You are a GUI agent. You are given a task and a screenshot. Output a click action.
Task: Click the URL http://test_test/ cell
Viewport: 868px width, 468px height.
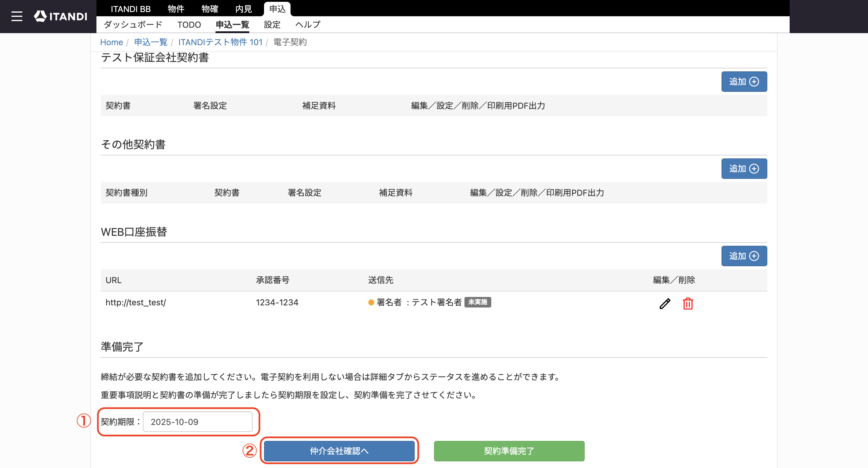click(135, 302)
